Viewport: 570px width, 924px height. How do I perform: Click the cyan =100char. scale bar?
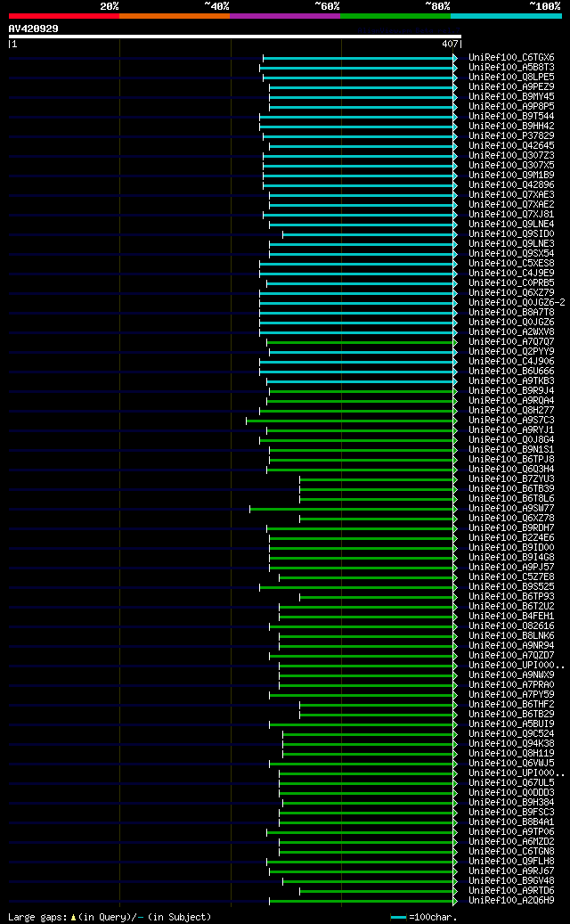point(399,918)
